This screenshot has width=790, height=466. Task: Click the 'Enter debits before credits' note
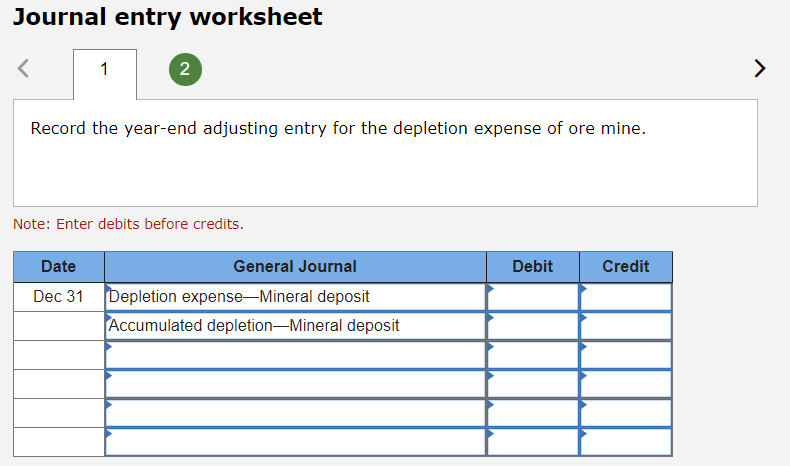click(x=128, y=224)
